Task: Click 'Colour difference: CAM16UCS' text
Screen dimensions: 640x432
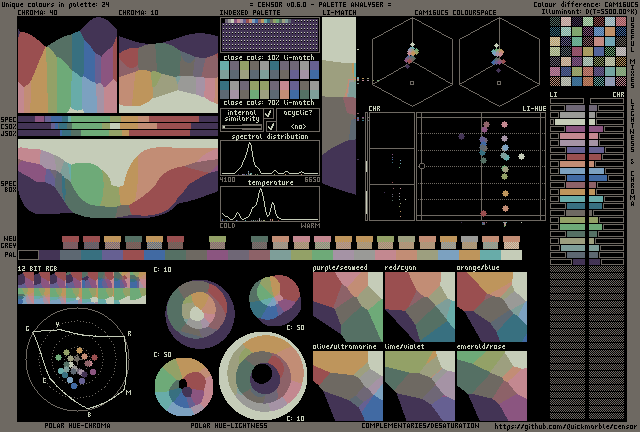Action: click(x=586, y=4)
